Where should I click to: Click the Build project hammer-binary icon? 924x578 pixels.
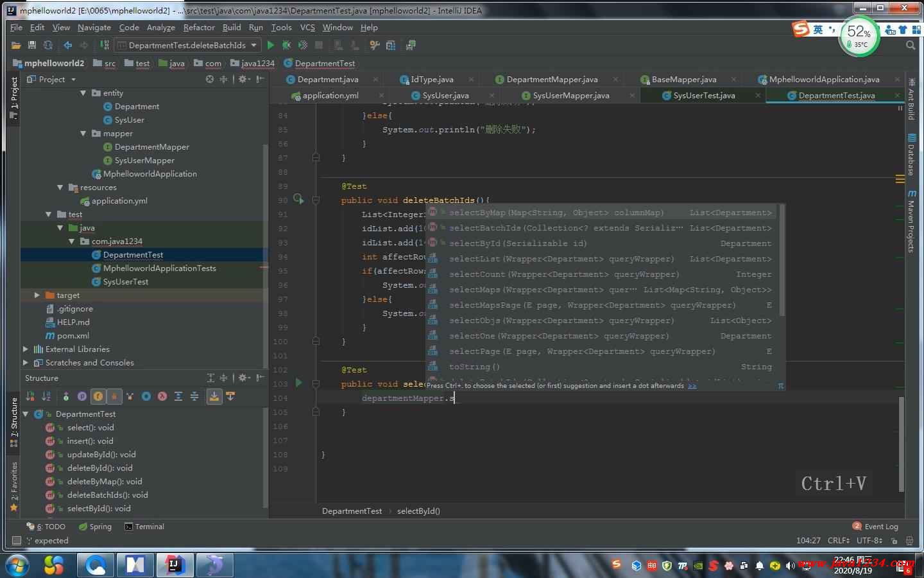(105, 45)
